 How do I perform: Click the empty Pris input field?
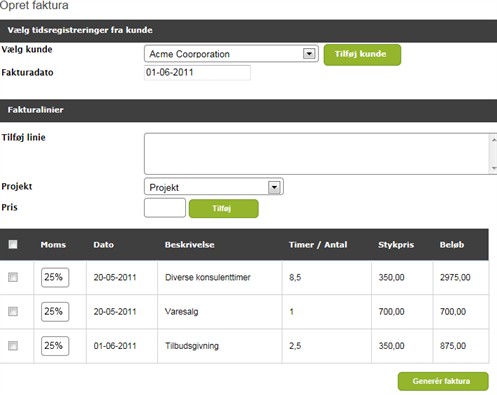point(165,208)
